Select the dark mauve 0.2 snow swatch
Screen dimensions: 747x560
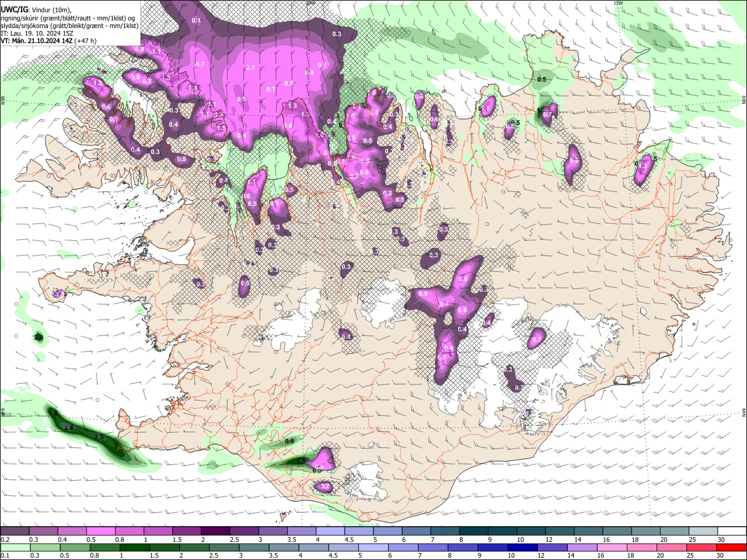click(15, 531)
